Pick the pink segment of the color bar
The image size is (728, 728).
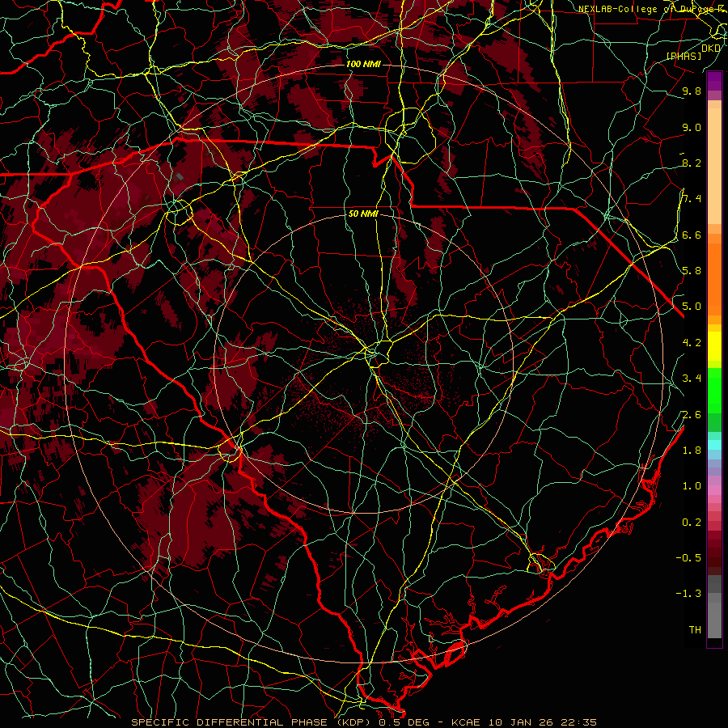click(714, 489)
